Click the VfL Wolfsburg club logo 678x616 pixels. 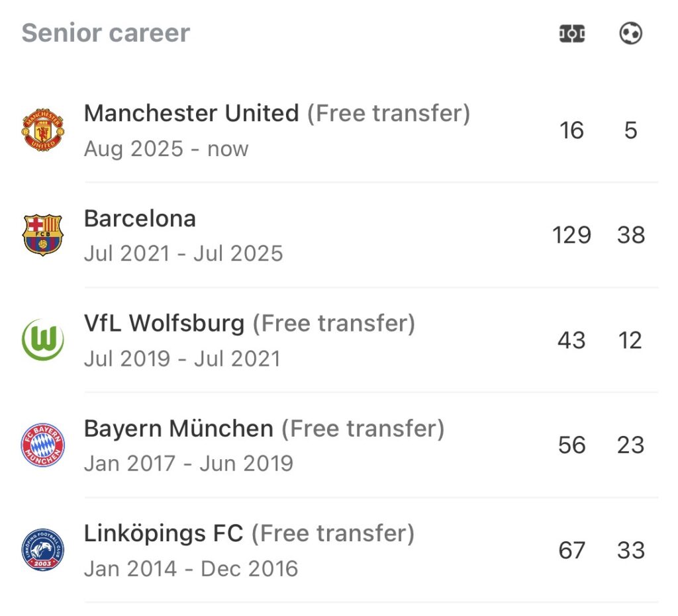pyautogui.click(x=43, y=340)
